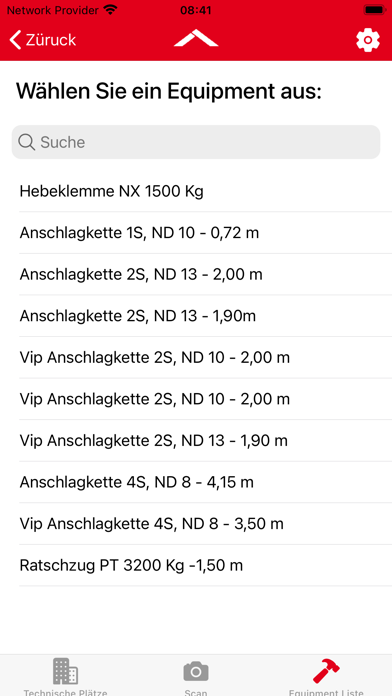Go back with the Züruck button
The image size is (392, 696).
(x=43, y=40)
